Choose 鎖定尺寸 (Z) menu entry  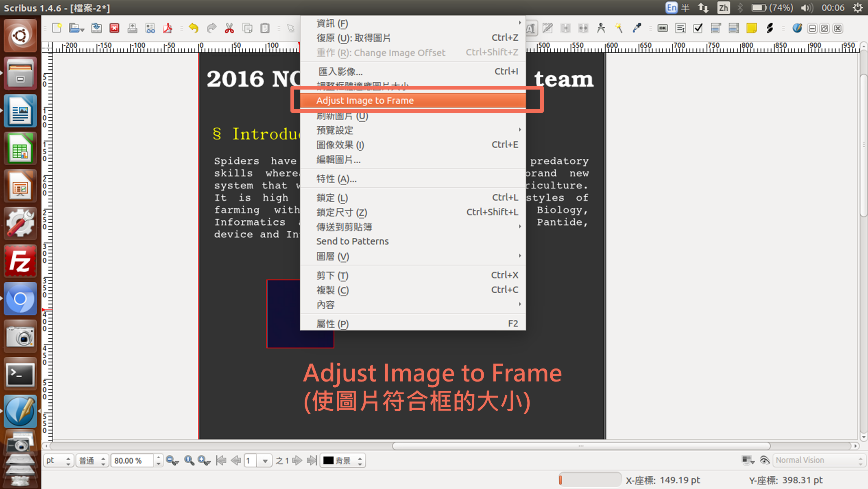[413, 212]
